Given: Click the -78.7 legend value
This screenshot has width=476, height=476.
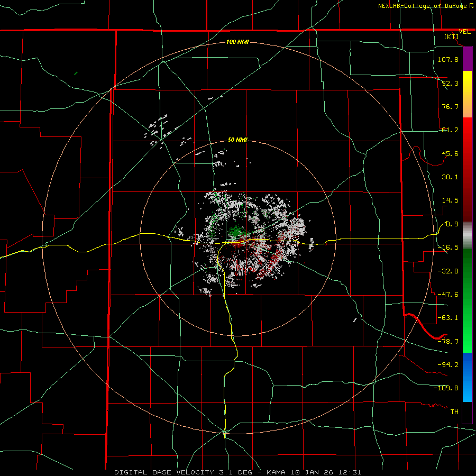Looking at the screenshot, I should click(448, 342).
